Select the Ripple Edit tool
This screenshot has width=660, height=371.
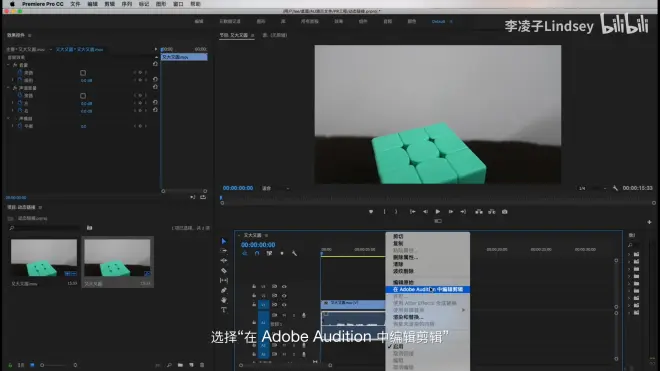(224, 261)
